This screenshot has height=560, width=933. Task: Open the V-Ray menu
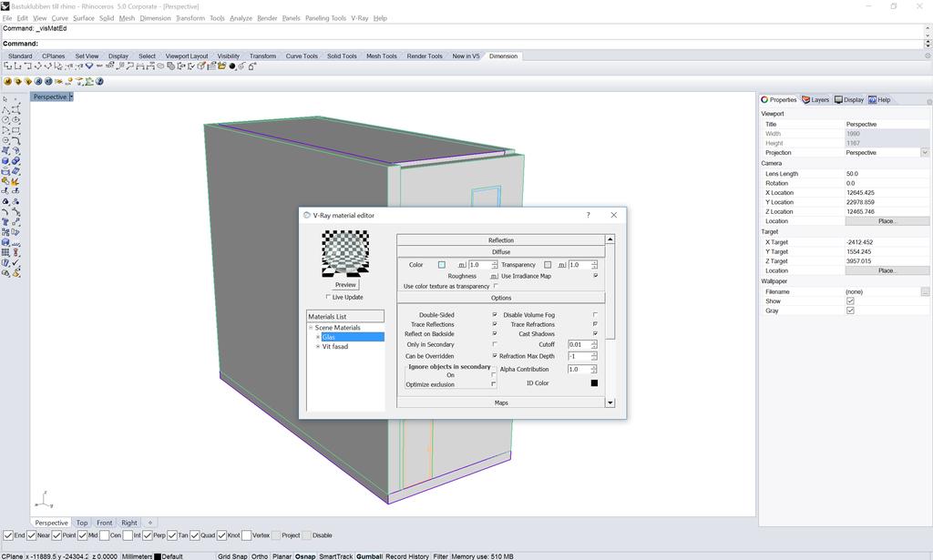[359, 18]
